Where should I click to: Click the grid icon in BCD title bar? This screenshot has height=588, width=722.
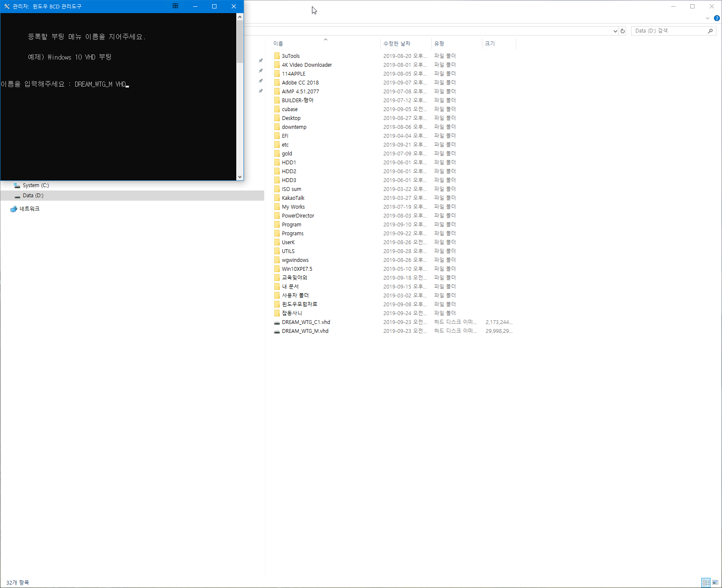pyautogui.click(x=175, y=6)
